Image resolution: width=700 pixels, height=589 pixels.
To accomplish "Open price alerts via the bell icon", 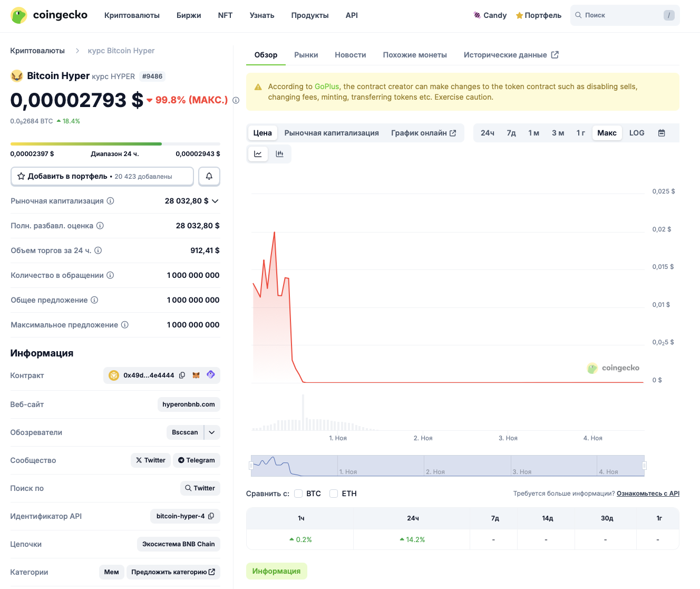I will 209,176.
